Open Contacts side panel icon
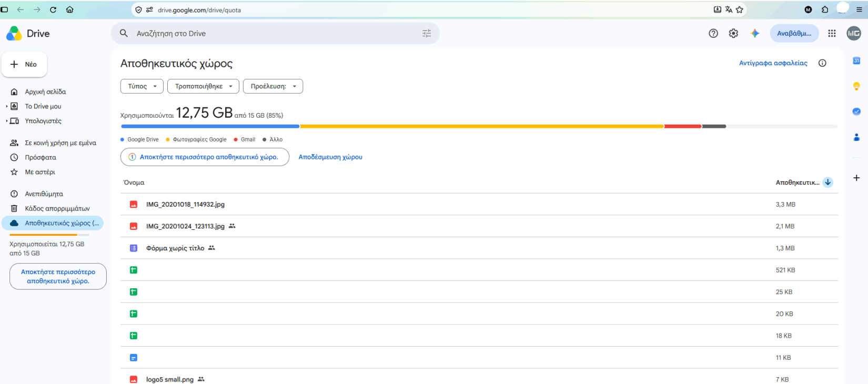This screenshot has height=384, width=868. click(x=856, y=137)
